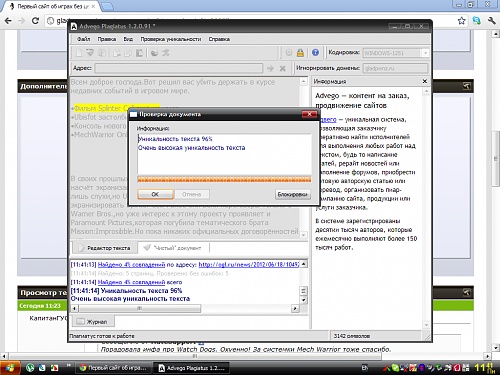Select the Журнал tab

pyautogui.click(x=92, y=322)
